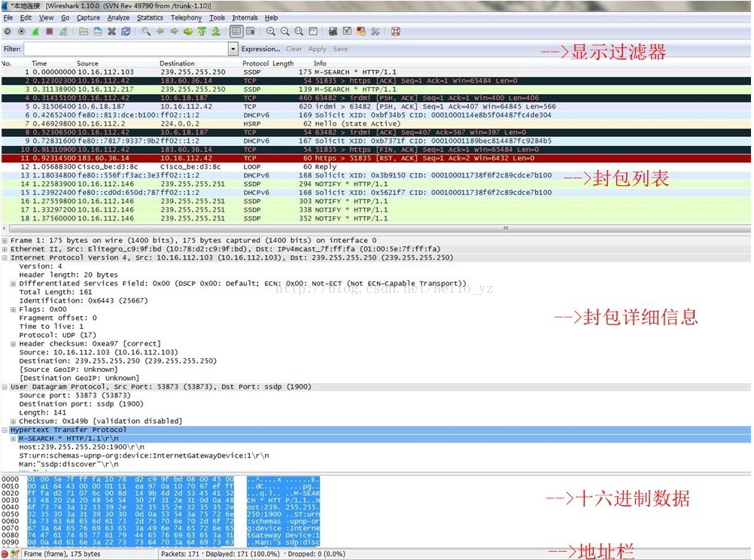This screenshot has height=560, width=754.
Task: Open the help lifebuoy icon
Action: (396, 32)
